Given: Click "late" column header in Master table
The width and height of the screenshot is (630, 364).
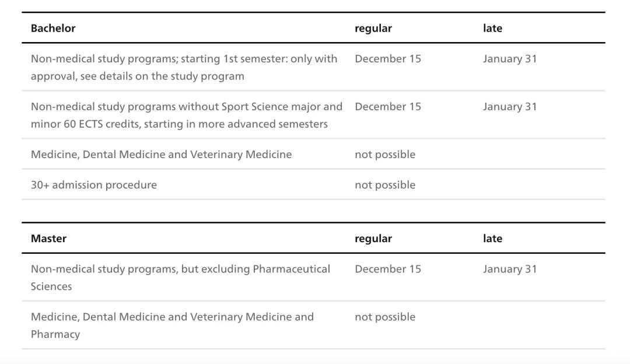Looking at the screenshot, I should (x=492, y=238).
